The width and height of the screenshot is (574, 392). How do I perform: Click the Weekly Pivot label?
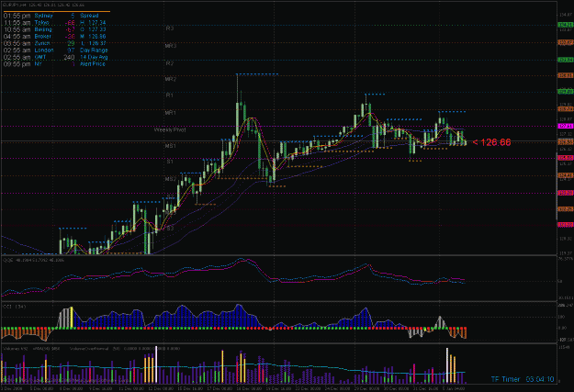(x=170, y=130)
